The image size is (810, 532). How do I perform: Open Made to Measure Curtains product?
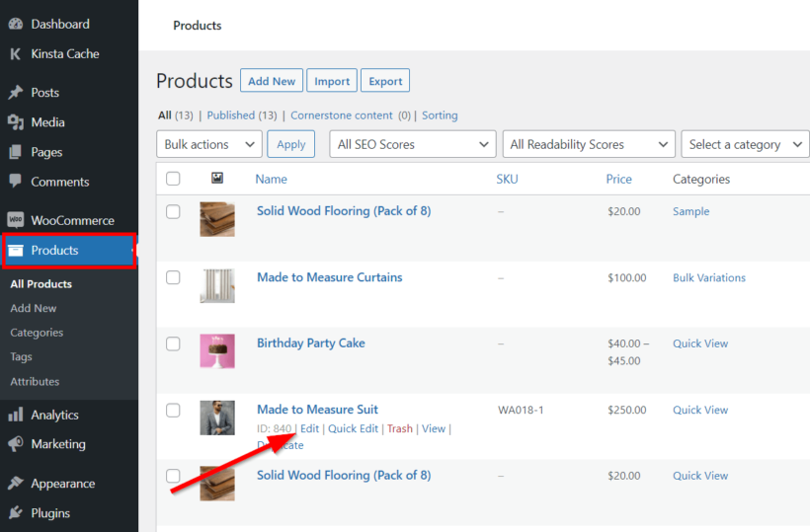(x=330, y=277)
